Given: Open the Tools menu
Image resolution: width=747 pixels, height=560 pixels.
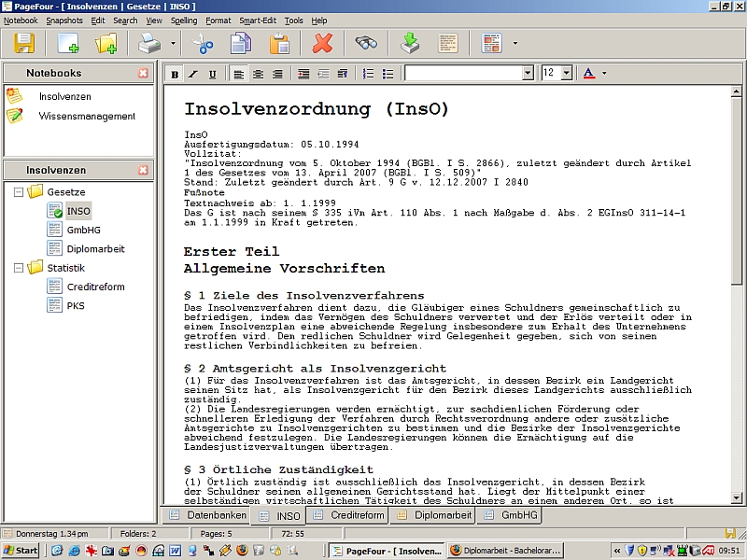Looking at the screenshot, I should point(294,21).
